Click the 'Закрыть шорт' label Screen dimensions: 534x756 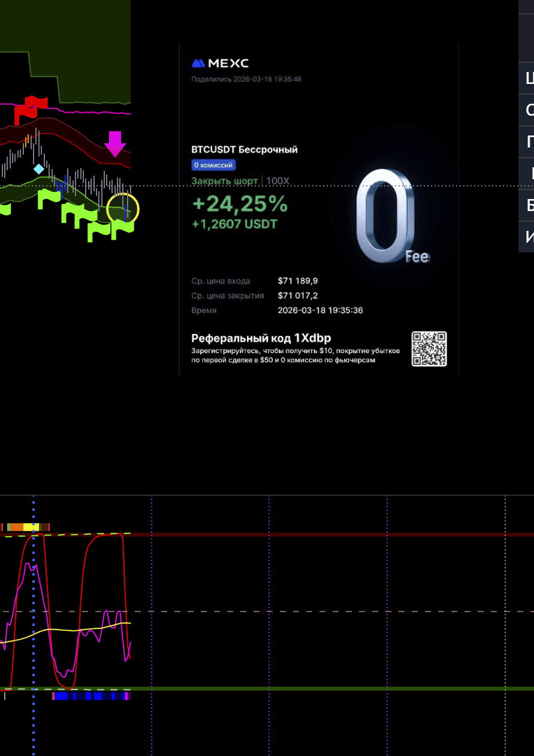tap(224, 181)
